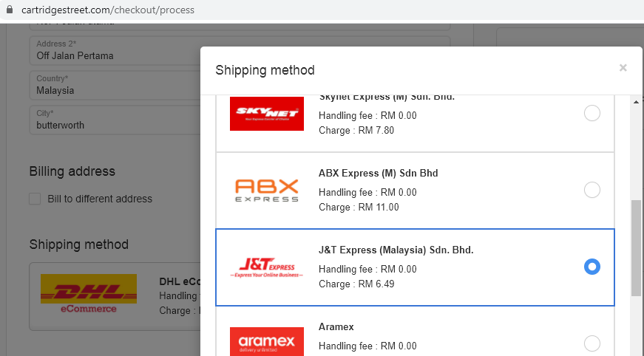The width and height of the screenshot is (644, 356).
Task: Click Aramex Handling fee : RM 0.00
Action: click(x=367, y=346)
